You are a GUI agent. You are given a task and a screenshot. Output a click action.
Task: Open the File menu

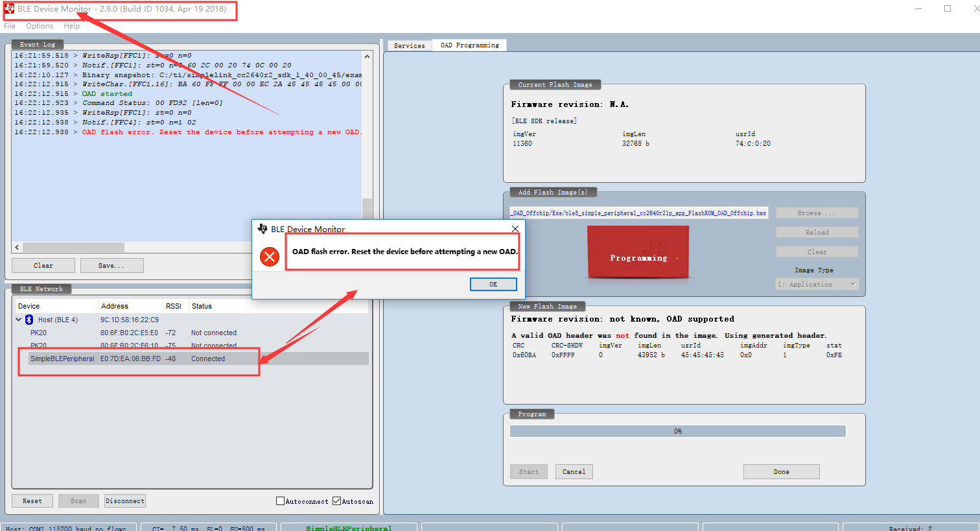coord(10,26)
